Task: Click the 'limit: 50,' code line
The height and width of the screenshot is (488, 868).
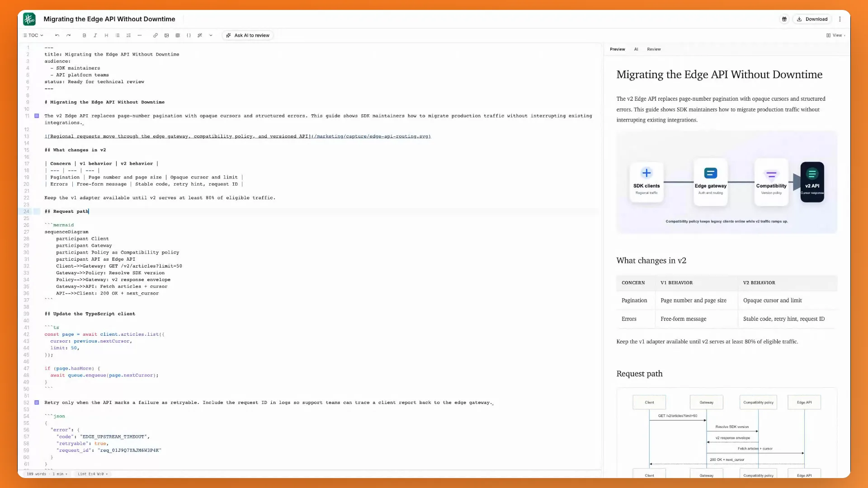Action: pyautogui.click(x=65, y=348)
